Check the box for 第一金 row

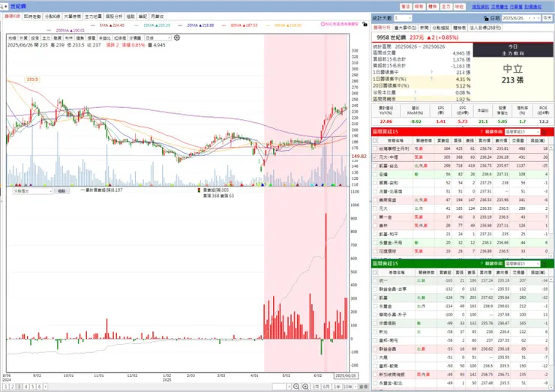point(375,217)
